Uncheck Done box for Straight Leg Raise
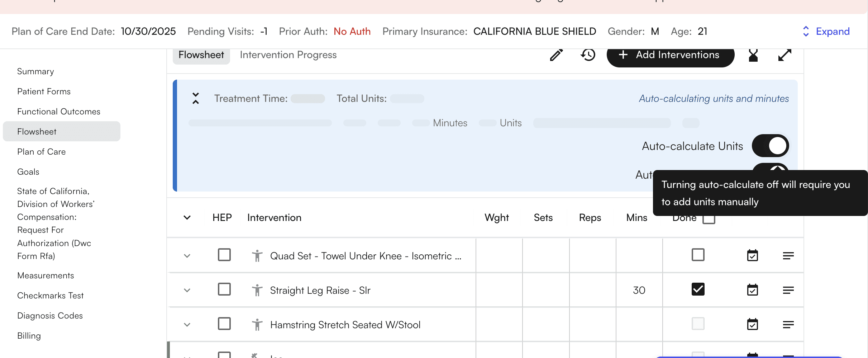This screenshot has height=358, width=868. tap(698, 289)
